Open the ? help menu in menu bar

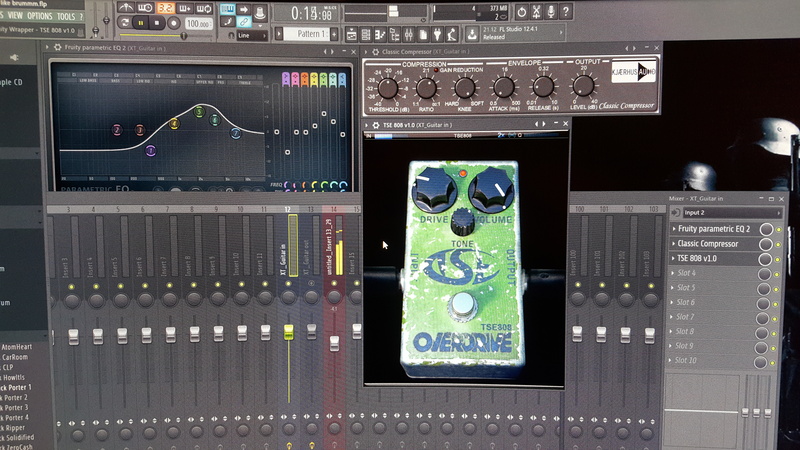tap(81, 17)
